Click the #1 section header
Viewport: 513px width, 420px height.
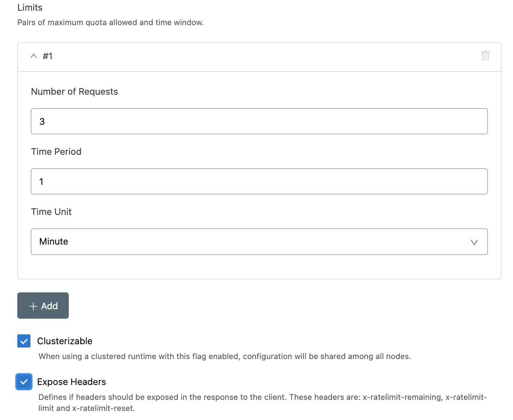[47, 56]
